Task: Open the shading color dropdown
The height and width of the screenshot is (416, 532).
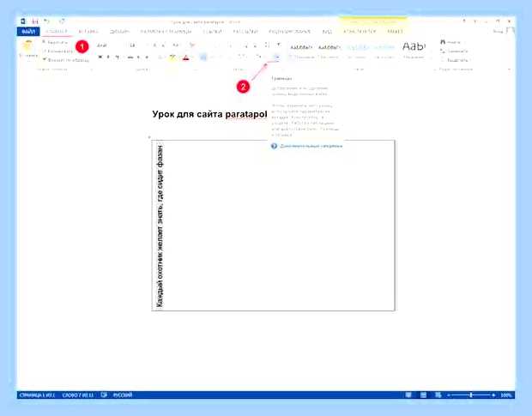Action: tap(259, 57)
